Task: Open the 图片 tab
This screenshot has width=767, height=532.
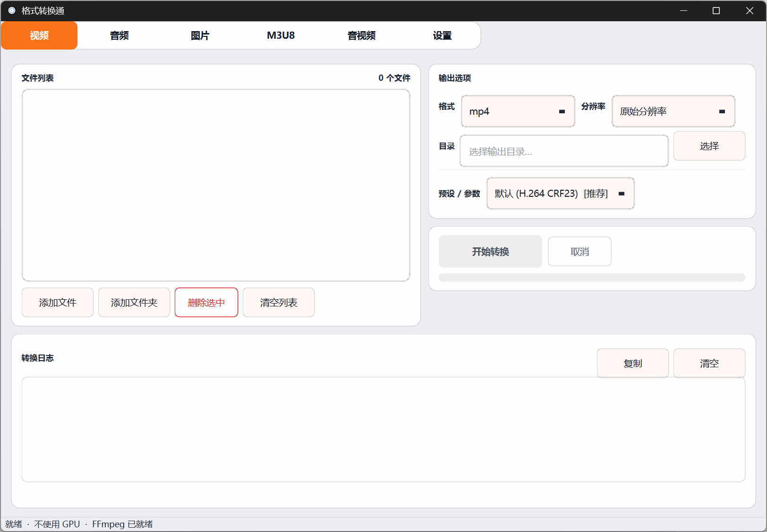Action: tap(200, 35)
